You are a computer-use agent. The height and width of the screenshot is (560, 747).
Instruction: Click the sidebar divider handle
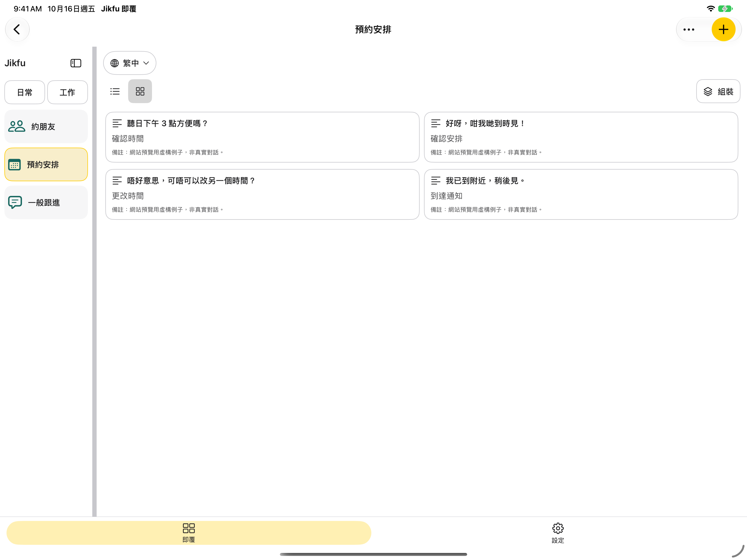(x=94, y=282)
